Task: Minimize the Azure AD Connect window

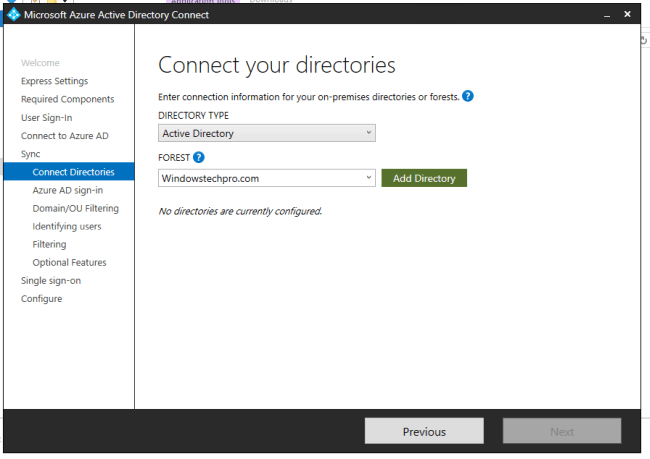Action: pos(607,15)
